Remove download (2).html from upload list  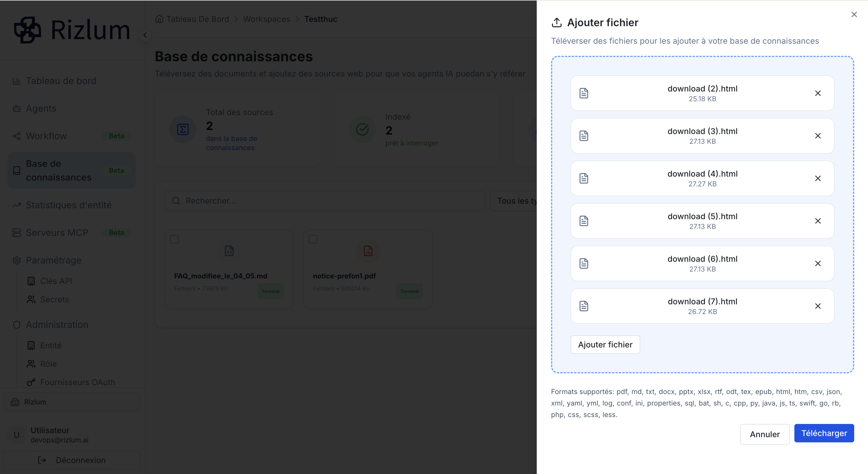[x=818, y=93]
